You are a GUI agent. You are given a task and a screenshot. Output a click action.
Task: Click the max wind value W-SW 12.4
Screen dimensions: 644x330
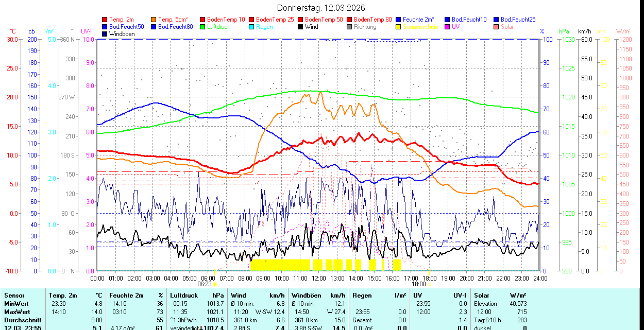[x=270, y=312]
